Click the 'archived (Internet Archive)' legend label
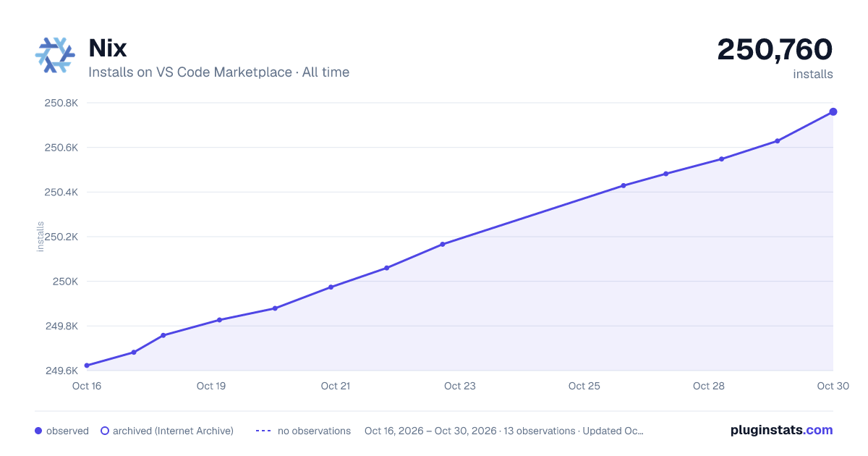The width and height of the screenshot is (868, 456). pyautogui.click(x=173, y=431)
